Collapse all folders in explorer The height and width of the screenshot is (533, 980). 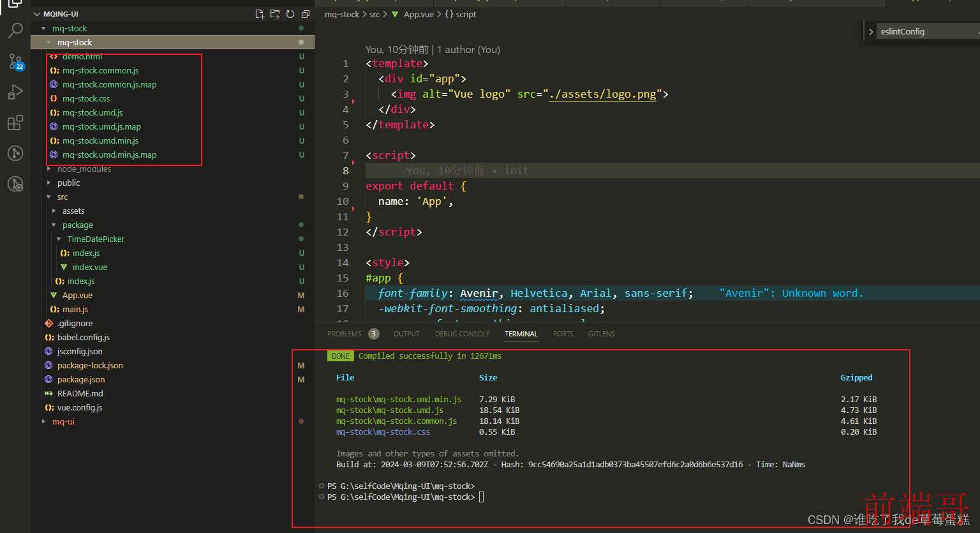coord(306,14)
